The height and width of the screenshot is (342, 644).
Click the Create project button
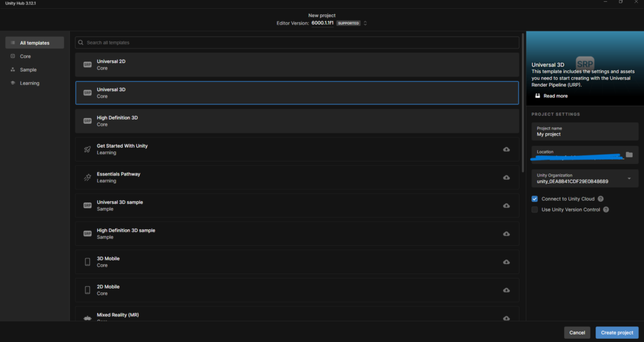[617, 333]
